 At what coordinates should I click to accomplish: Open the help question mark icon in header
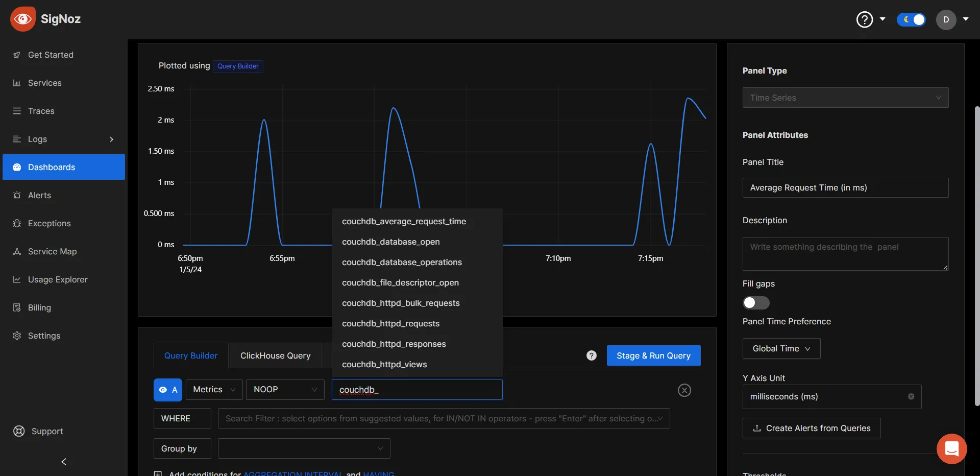pos(865,19)
